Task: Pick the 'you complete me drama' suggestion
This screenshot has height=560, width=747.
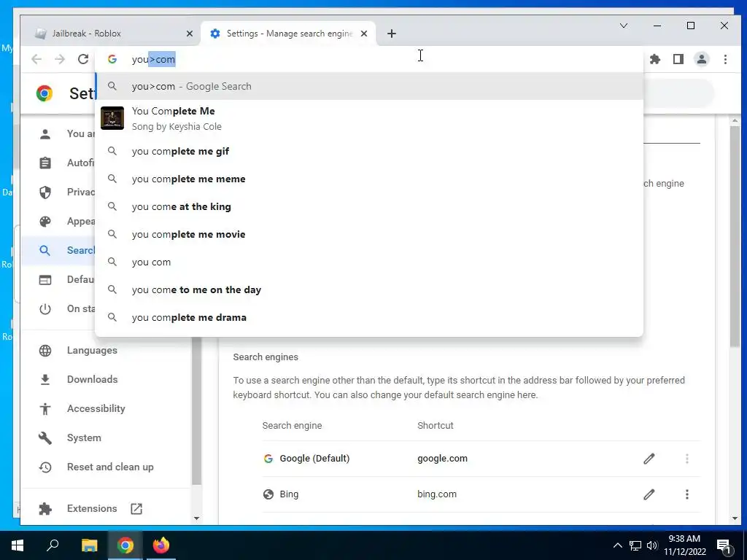Action: click(369, 317)
